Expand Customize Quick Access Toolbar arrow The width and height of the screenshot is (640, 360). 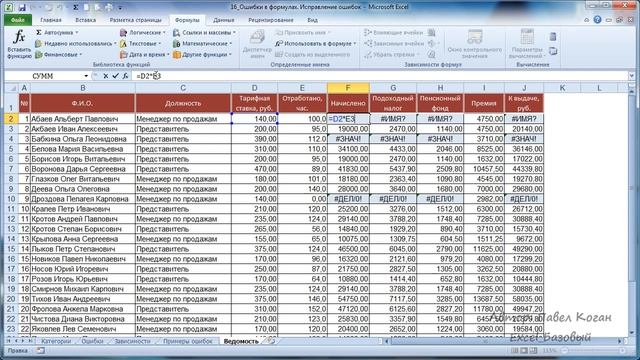(120, 7)
